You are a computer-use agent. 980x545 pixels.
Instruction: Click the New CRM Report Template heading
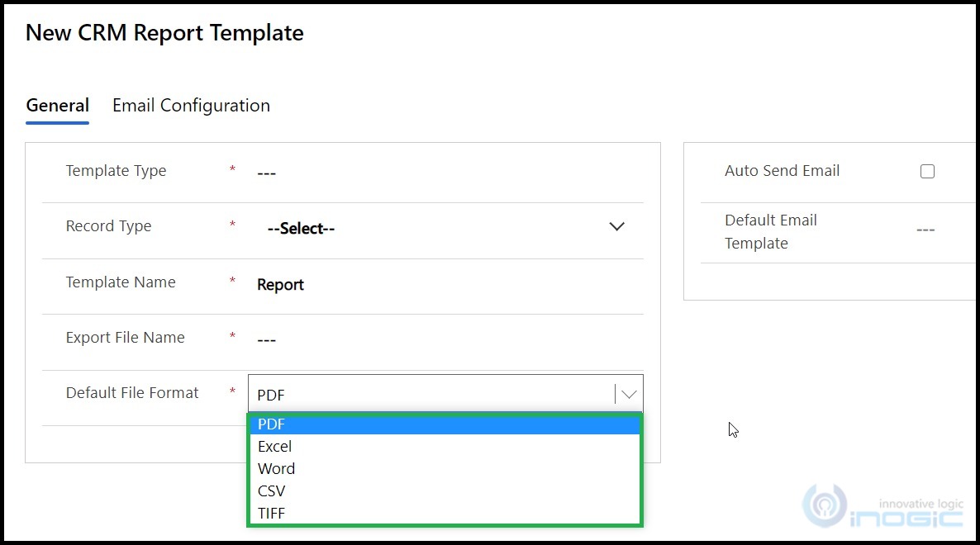coord(164,33)
